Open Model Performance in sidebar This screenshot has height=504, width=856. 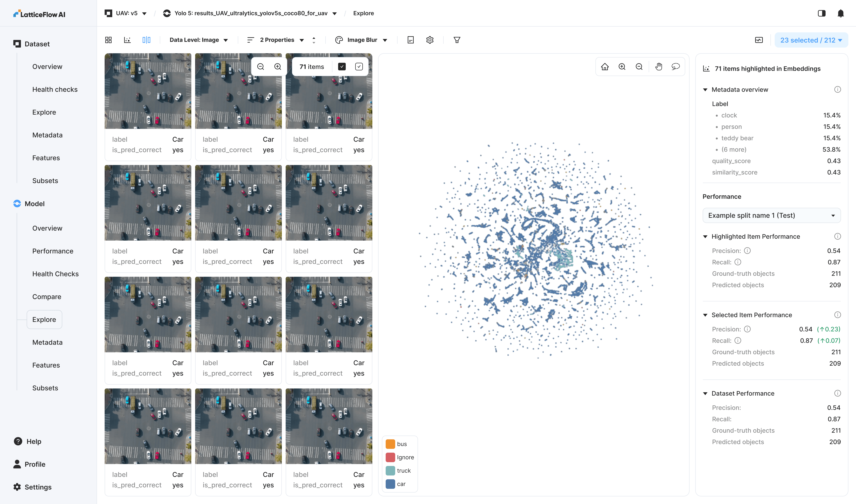click(53, 251)
